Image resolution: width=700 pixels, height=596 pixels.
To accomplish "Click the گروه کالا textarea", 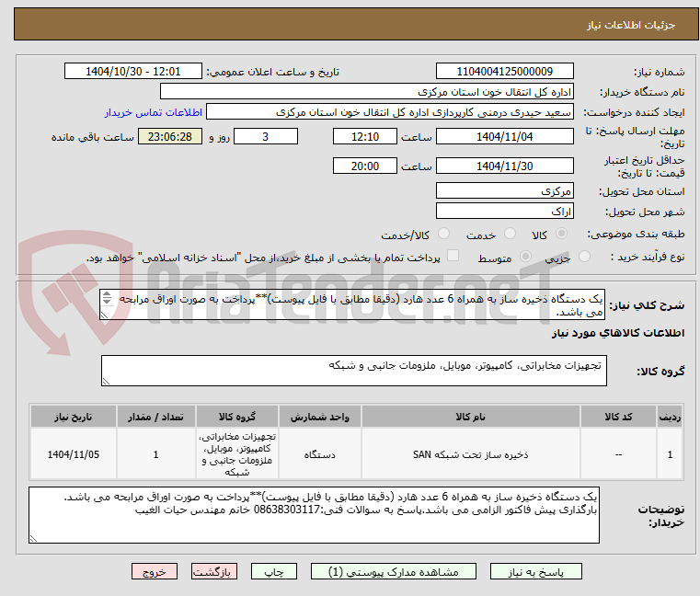I will click(x=353, y=371).
